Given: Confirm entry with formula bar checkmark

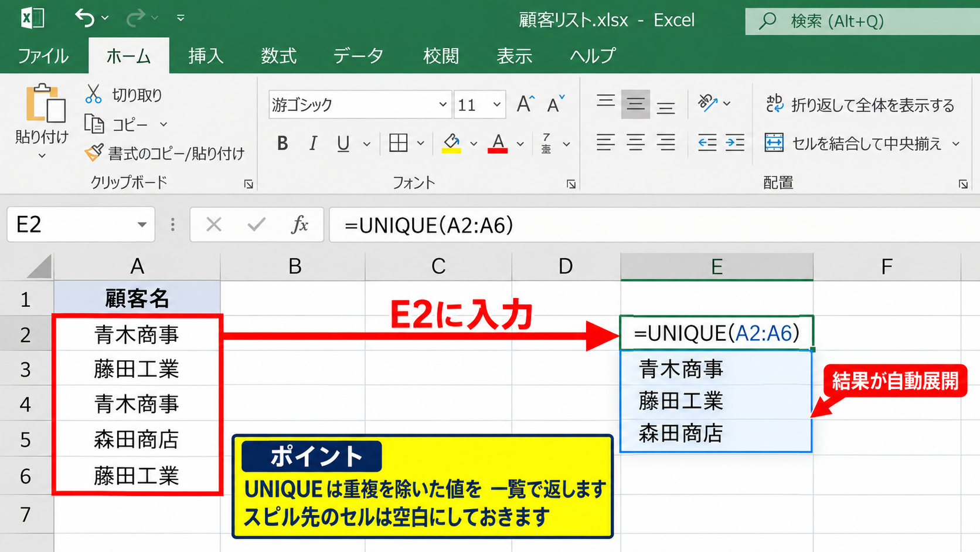Looking at the screenshot, I should (x=256, y=224).
